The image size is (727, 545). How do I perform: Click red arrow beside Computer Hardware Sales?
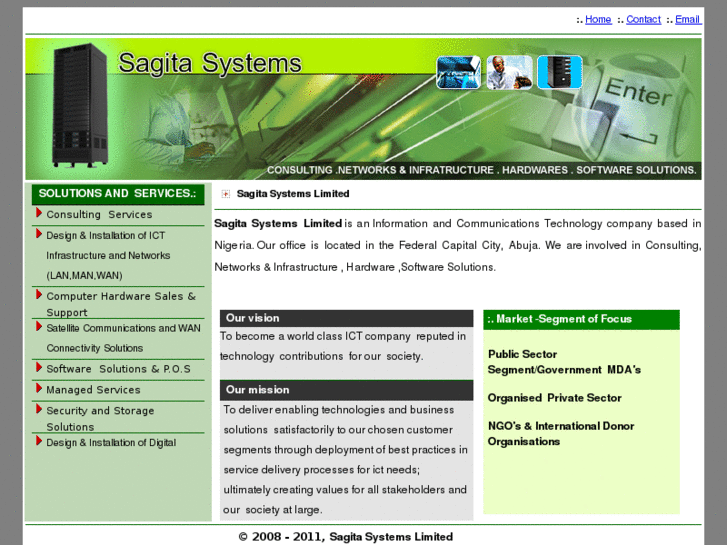click(x=39, y=295)
